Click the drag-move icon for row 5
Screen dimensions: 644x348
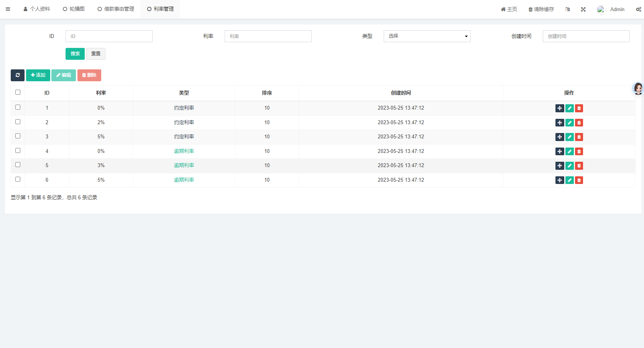pos(560,166)
